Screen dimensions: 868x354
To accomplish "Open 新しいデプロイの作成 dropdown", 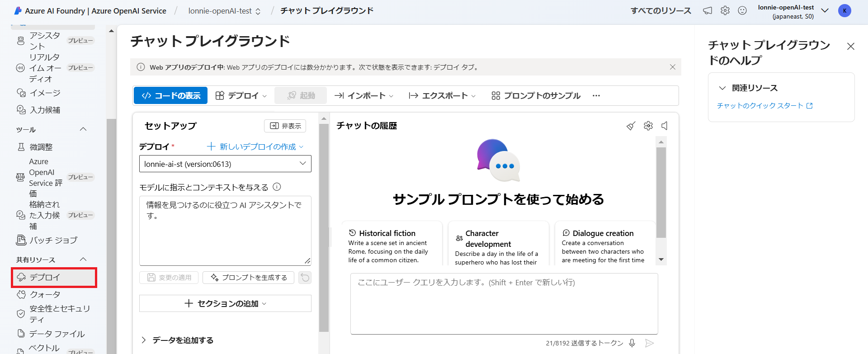I will pyautogui.click(x=255, y=146).
